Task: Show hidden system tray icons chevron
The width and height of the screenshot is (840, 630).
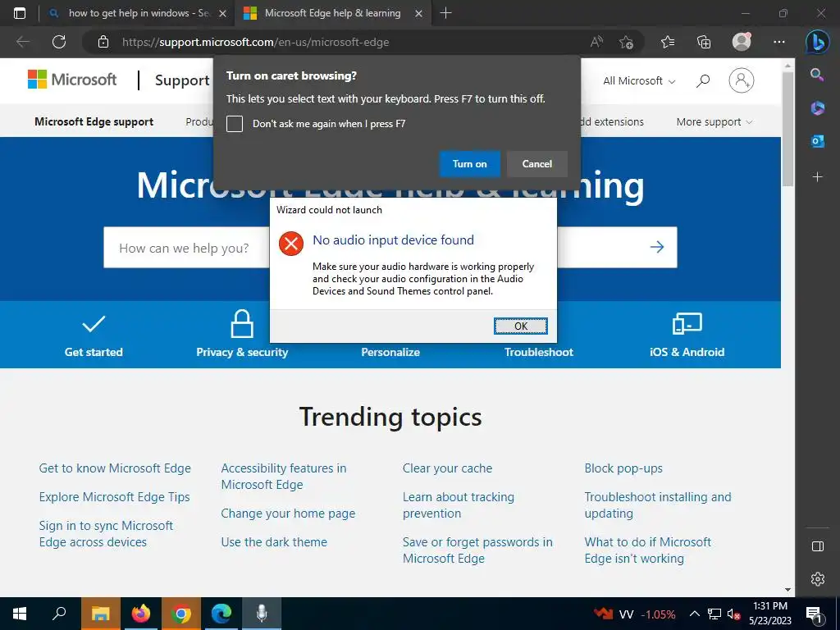Action: pyautogui.click(x=694, y=614)
